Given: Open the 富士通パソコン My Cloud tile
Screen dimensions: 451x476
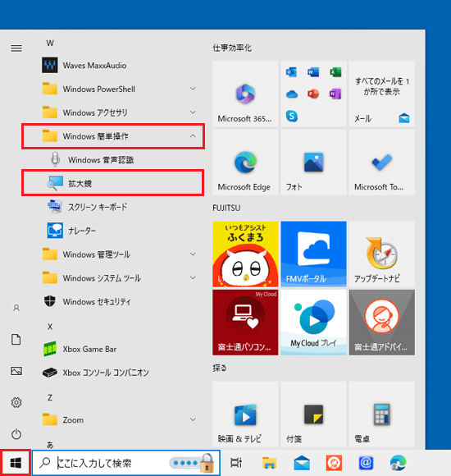Looking at the screenshot, I should tap(245, 323).
